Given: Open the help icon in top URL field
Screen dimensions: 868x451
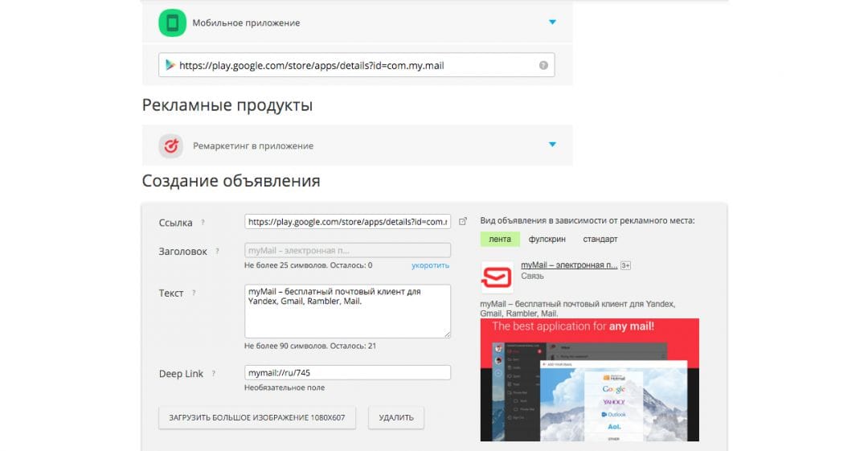Looking at the screenshot, I should (543, 65).
